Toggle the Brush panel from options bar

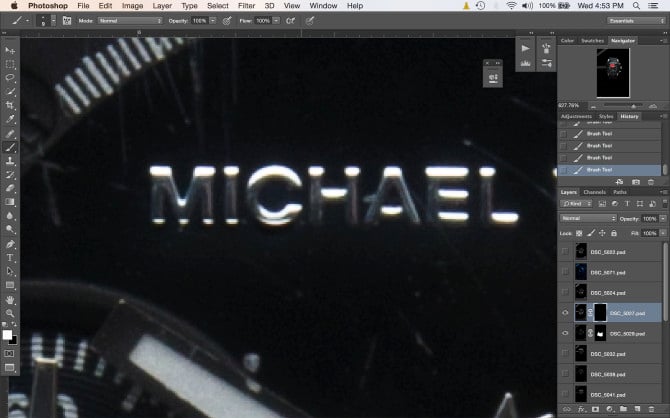coord(67,21)
